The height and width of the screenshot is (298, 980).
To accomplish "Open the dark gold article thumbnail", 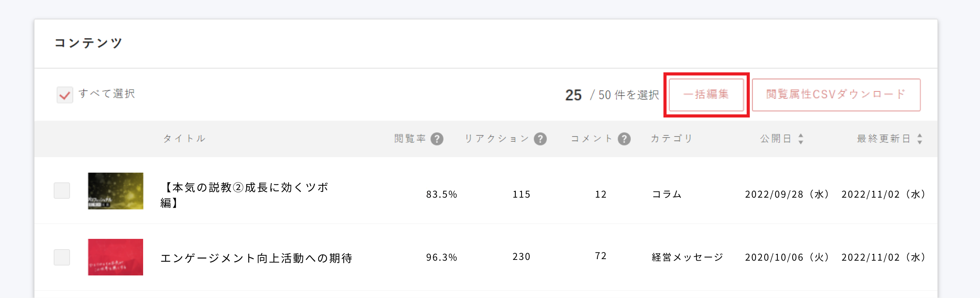I will tap(115, 191).
